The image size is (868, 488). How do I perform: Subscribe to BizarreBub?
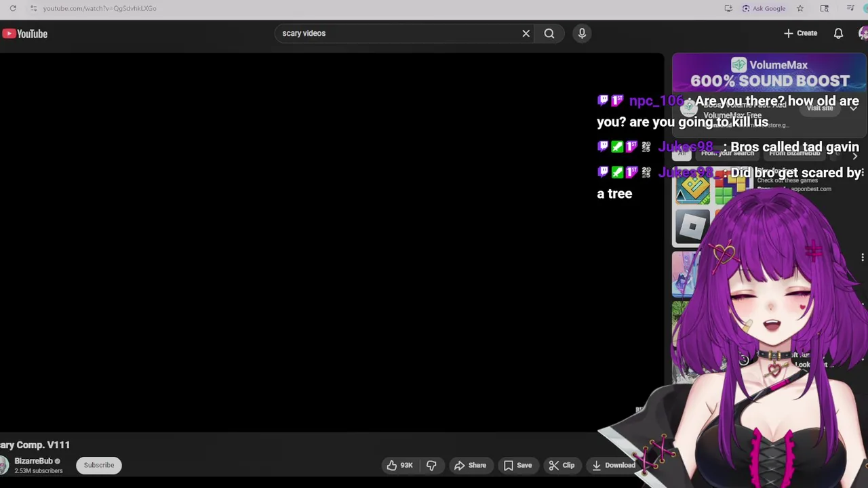99,465
